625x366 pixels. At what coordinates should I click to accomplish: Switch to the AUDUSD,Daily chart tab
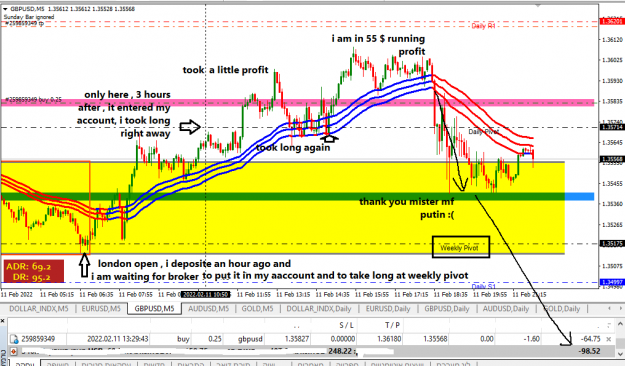coord(506,309)
